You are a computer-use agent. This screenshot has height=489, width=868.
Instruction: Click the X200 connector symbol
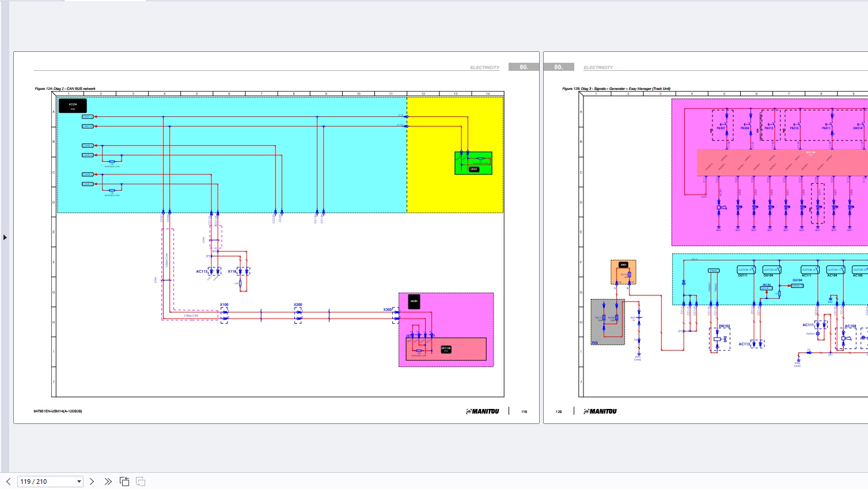point(298,314)
